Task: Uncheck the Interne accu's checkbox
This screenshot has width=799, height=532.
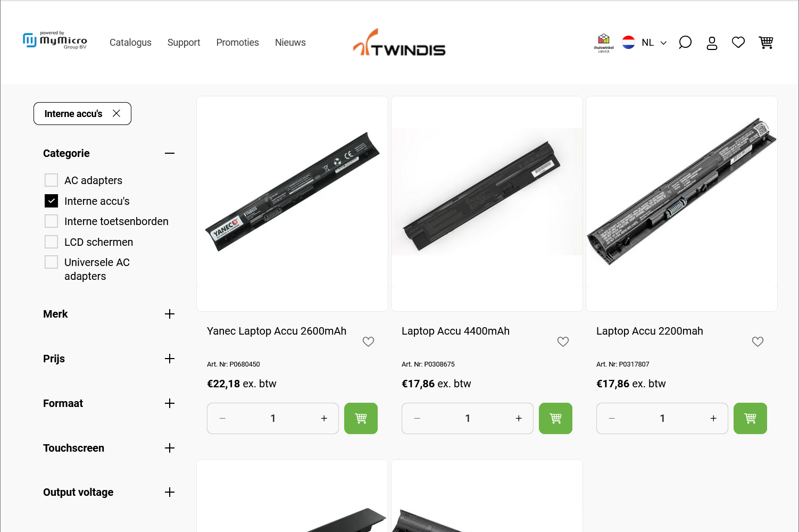Action: coord(51,201)
